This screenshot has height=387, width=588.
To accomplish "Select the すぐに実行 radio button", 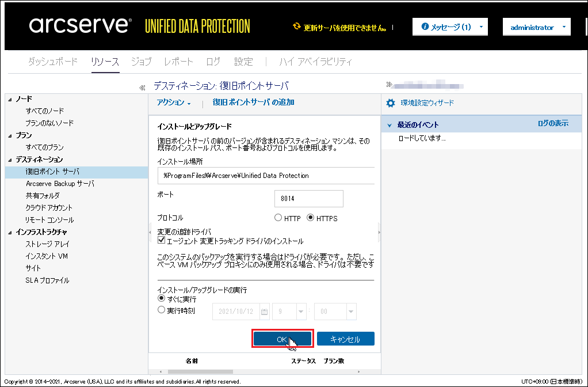I will click(x=161, y=298).
